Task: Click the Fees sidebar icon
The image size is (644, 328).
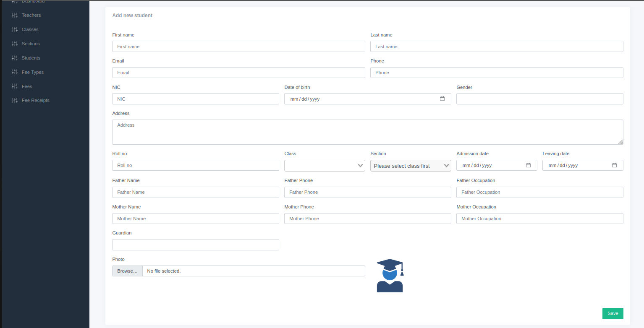Action: point(15,86)
